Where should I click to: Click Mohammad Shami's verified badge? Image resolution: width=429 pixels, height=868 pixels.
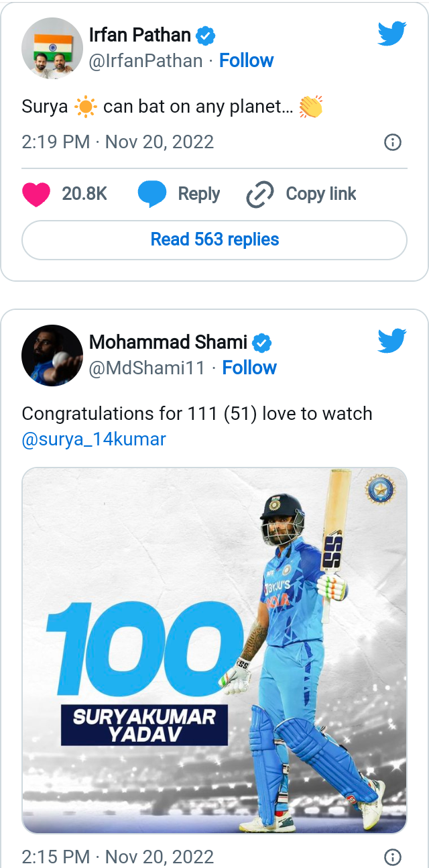[261, 343]
